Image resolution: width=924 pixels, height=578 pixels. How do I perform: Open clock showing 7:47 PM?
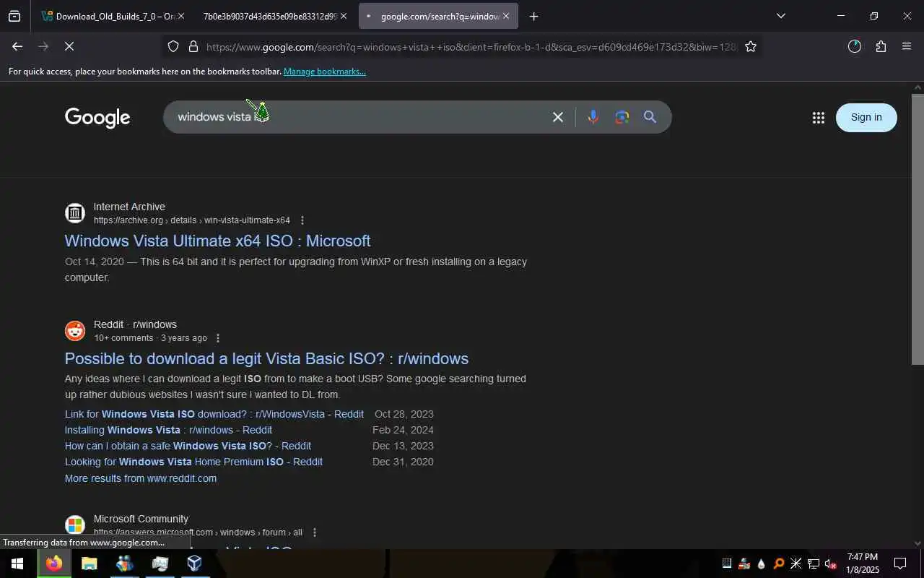click(x=863, y=564)
